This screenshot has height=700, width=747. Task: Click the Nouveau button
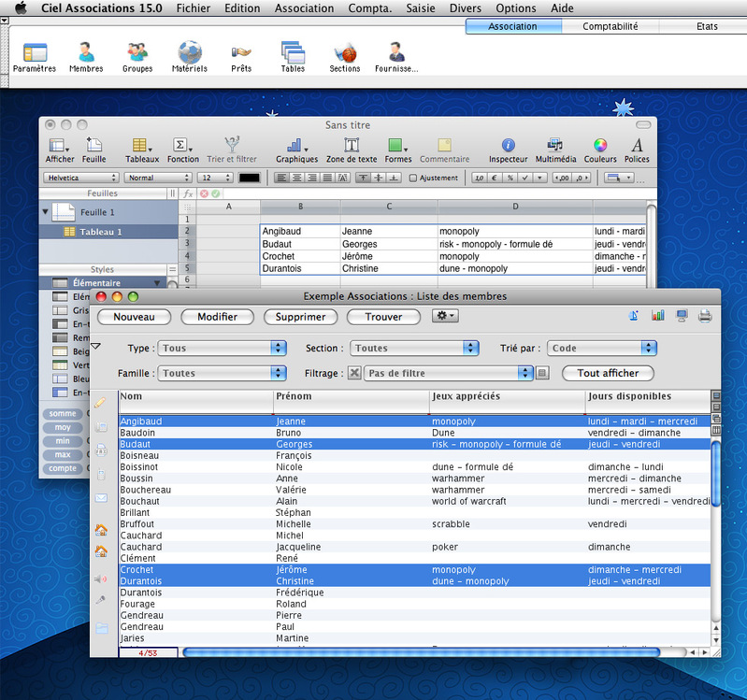(134, 317)
